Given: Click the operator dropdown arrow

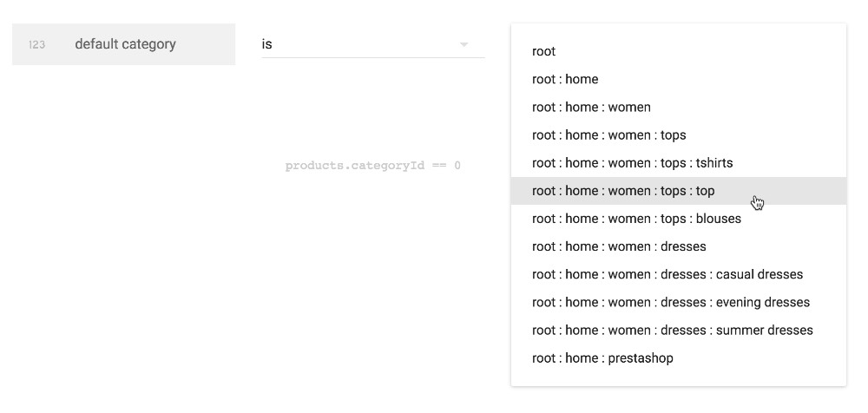Looking at the screenshot, I should click(464, 44).
